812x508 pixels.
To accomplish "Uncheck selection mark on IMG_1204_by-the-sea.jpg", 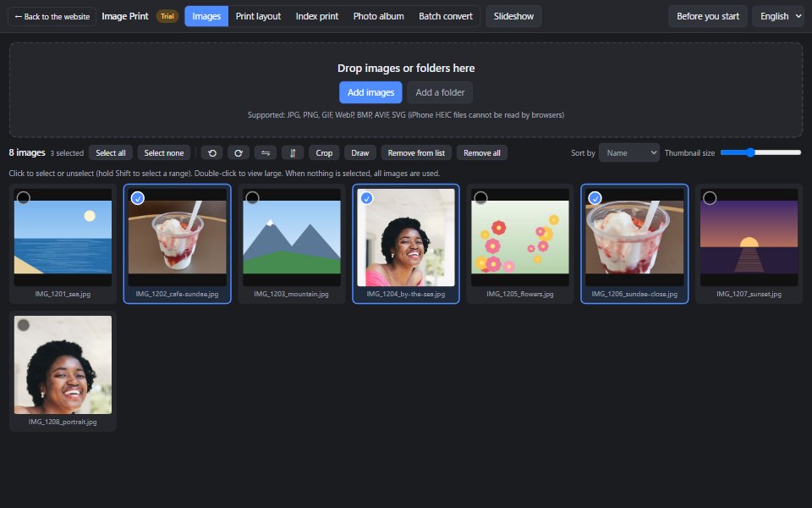I will [x=366, y=197].
